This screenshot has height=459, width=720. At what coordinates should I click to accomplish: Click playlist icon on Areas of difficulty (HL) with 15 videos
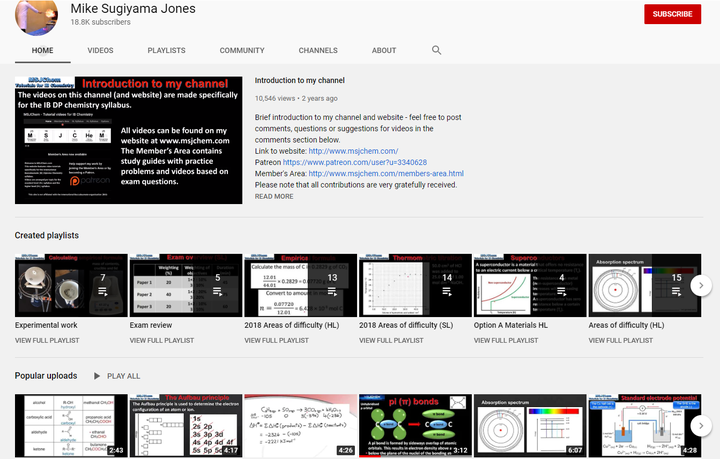(x=676, y=291)
